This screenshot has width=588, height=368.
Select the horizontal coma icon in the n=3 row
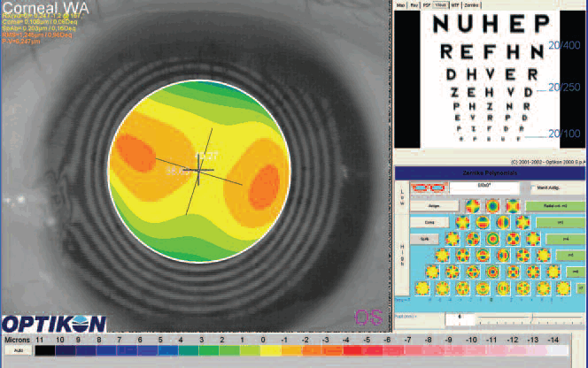click(x=502, y=222)
